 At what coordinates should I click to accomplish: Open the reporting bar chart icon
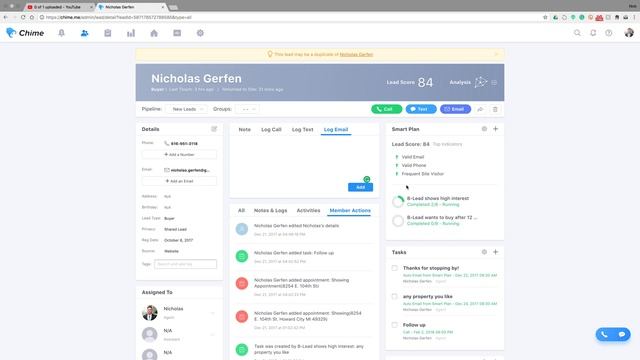click(x=131, y=33)
